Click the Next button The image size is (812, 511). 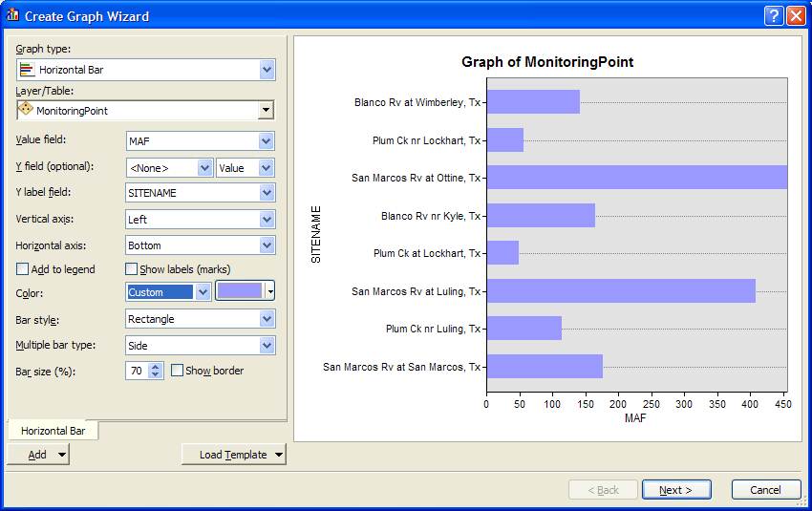tap(676, 490)
